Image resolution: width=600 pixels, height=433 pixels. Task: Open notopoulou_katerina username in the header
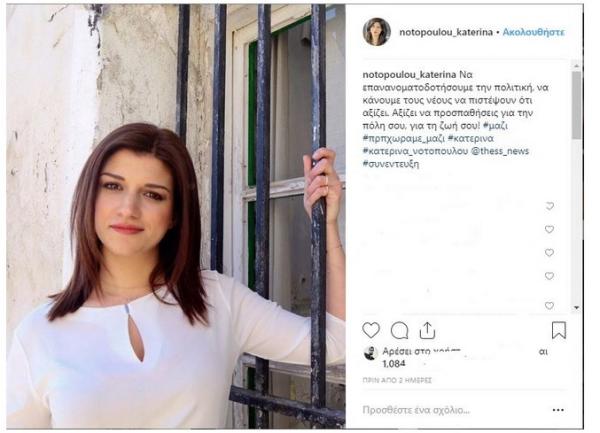click(446, 32)
